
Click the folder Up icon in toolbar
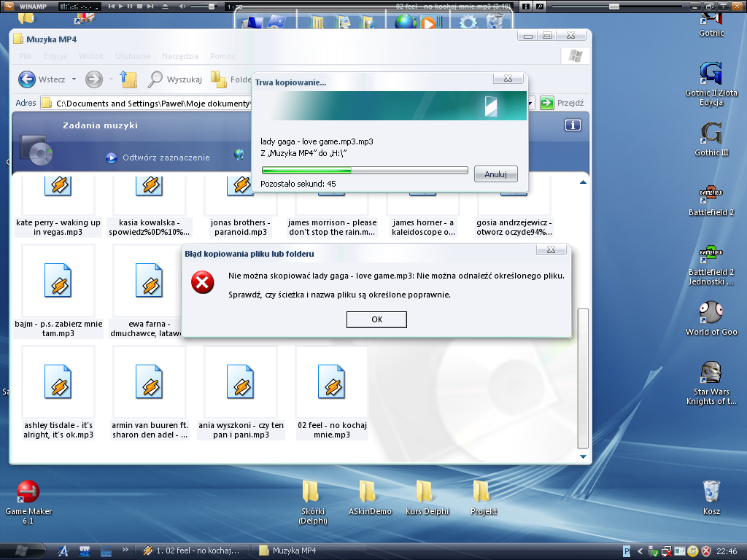coord(128,79)
